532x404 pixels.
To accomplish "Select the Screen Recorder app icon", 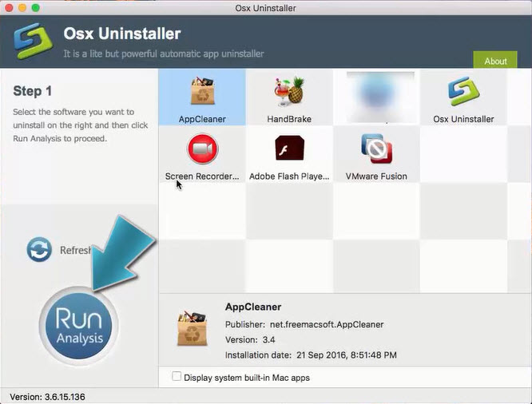I will coord(203,149).
